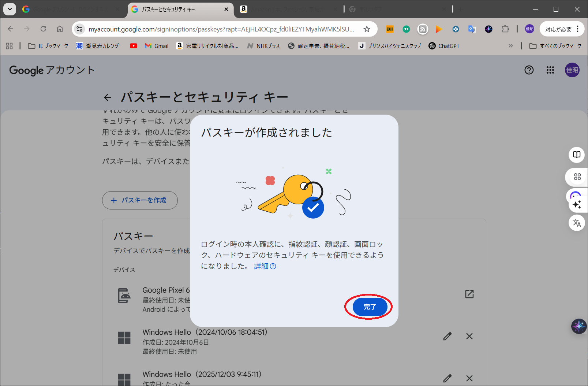
Task: Open the Chrome extensions puzzle icon
Action: pyautogui.click(x=505, y=29)
